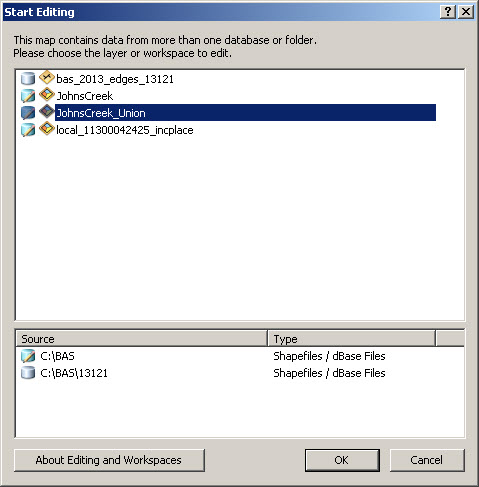Screen dimensions: 479x487
Task: Pick the C:\BAS workspace source
Action: [x=57, y=356]
